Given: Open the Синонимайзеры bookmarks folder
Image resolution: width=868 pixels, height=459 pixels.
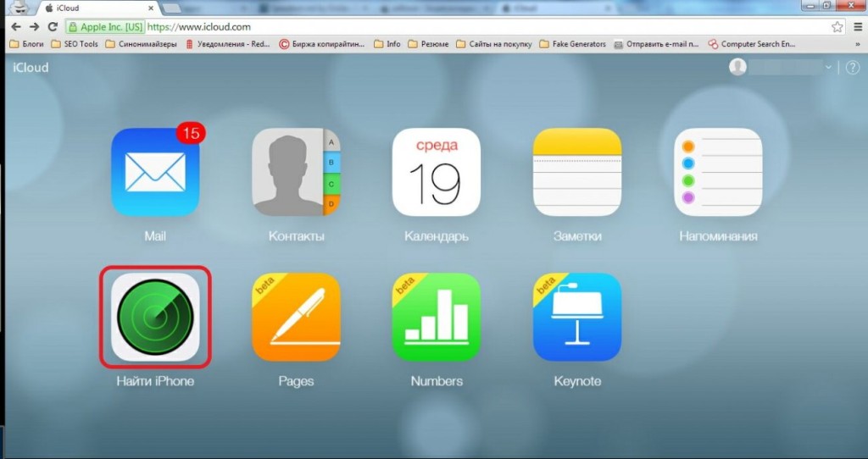Looking at the screenshot, I should tap(142, 44).
